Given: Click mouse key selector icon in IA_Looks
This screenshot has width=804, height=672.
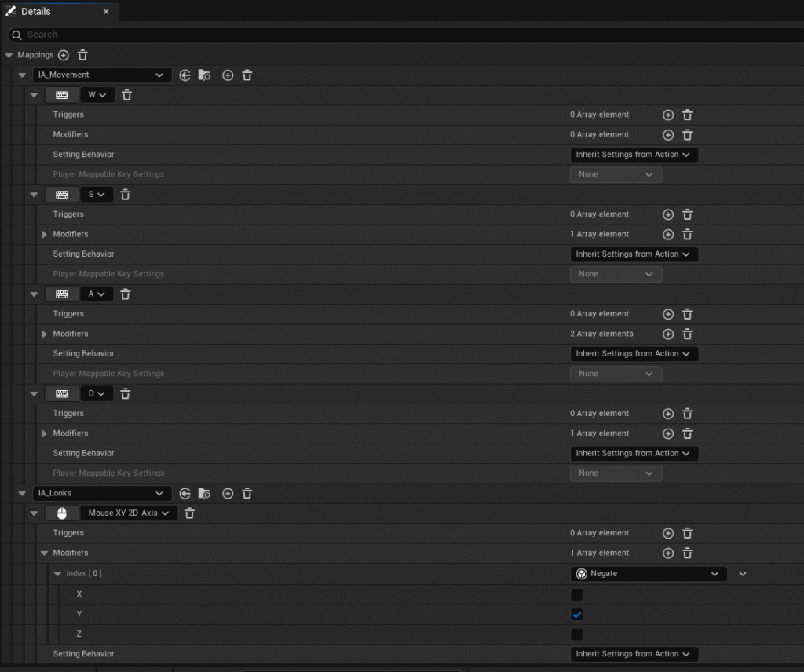Looking at the screenshot, I should (61, 513).
